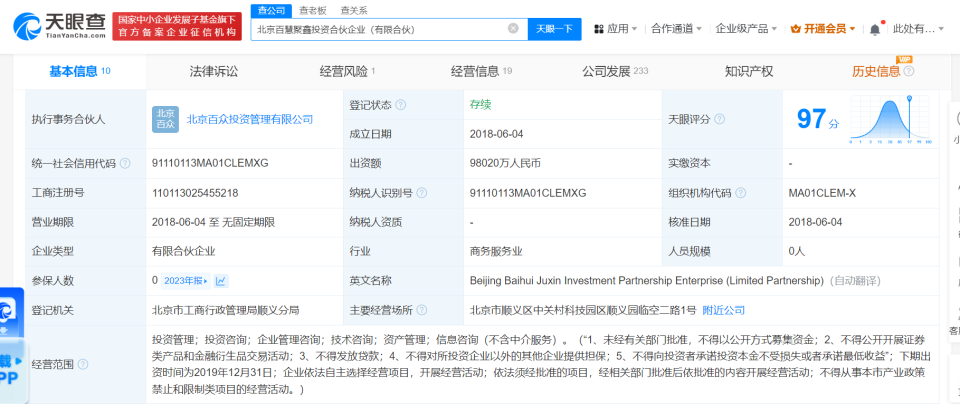Open the 参保人数 trend chart icon

coord(221,281)
